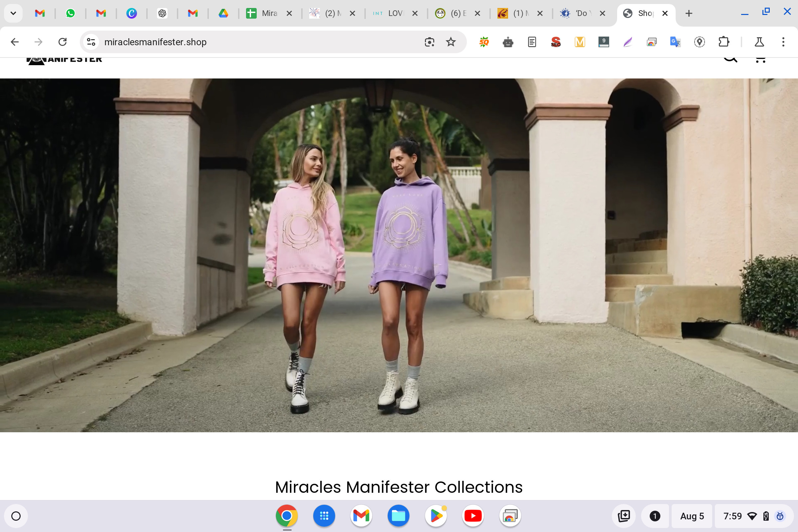Open the Chrome three-dot menu
The height and width of the screenshot is (532, 798).
(x=783, y=42)
